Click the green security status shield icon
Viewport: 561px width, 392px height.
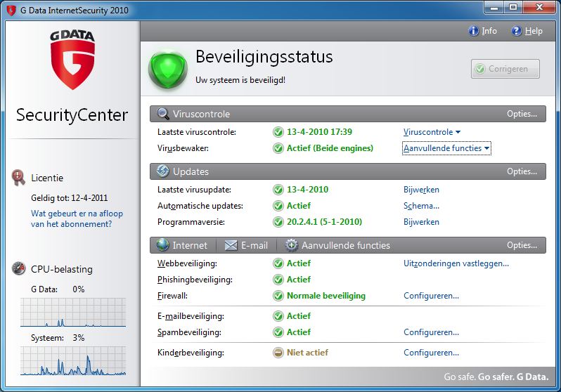[168, 69]
